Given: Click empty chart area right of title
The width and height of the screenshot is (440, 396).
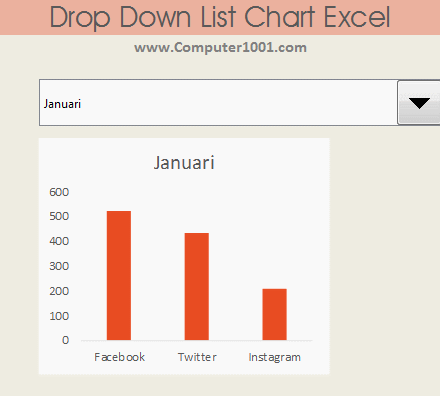Looking at the screenshot, I should click(270, 163).
